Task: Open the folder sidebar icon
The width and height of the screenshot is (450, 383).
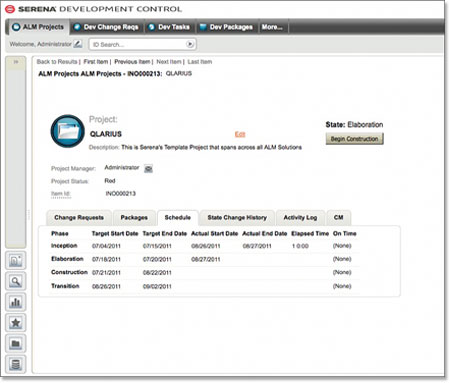Action: click(x=16, y=343)
